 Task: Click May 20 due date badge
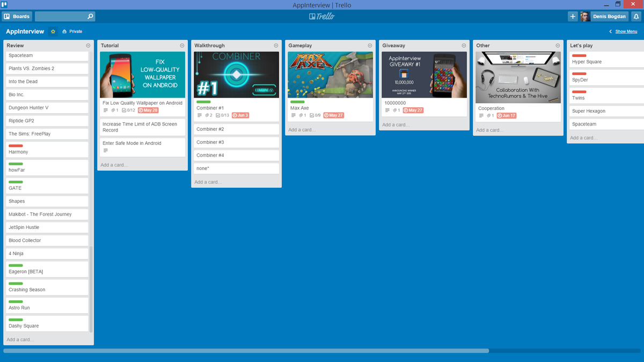(148, 110)
